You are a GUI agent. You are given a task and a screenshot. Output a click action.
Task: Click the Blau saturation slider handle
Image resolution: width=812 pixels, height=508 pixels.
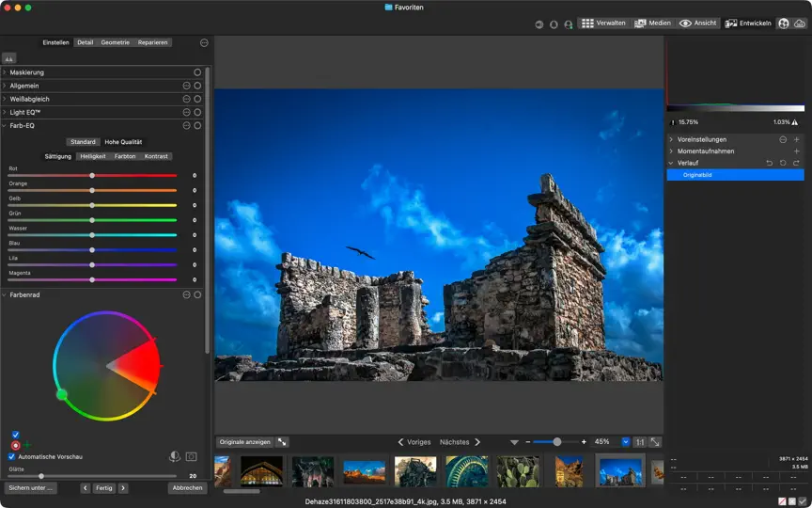click(92, 250)
